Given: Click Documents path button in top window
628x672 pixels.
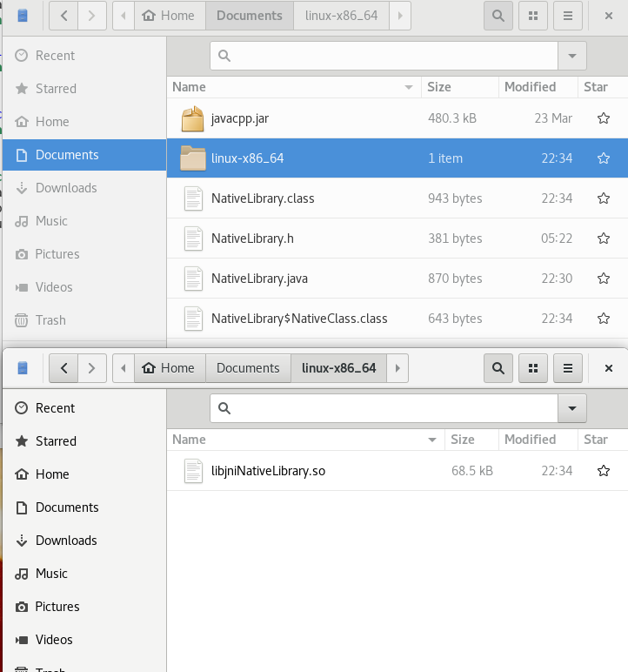Looking at the screenshot, I should pyautogui.click(x=250, y=16).
